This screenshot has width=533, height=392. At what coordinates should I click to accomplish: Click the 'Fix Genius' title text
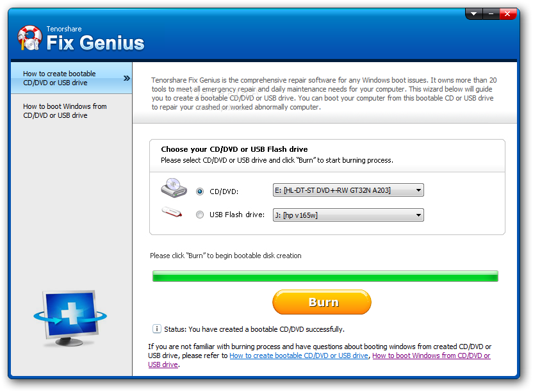click(95, 43)
